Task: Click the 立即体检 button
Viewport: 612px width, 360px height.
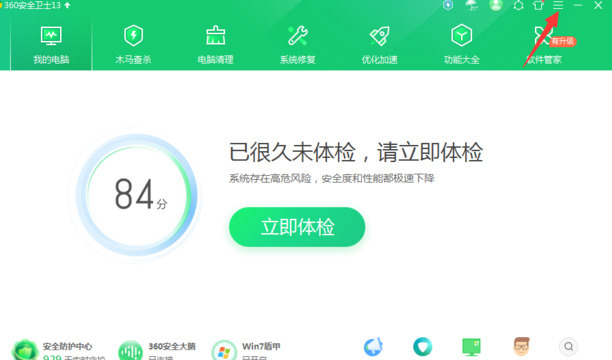Action: click(x=297, y=227)
